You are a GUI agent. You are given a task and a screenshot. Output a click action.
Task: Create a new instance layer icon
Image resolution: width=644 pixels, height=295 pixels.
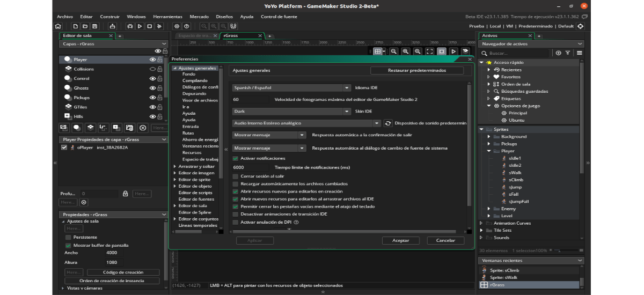pos(77,128)
